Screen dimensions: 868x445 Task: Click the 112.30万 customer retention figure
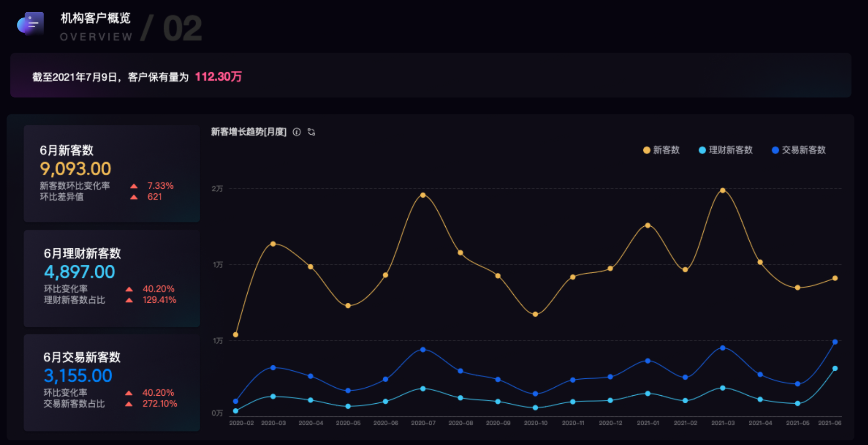(218, 77)
